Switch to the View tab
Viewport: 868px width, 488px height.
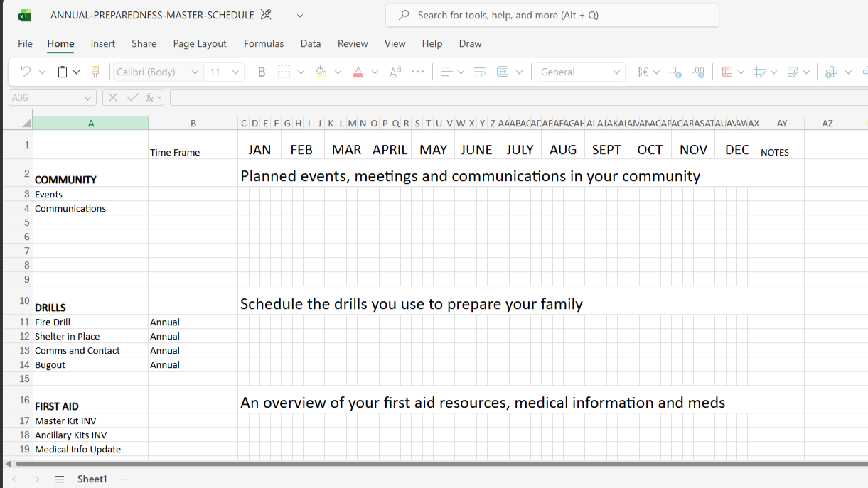(x=395, y=43)
